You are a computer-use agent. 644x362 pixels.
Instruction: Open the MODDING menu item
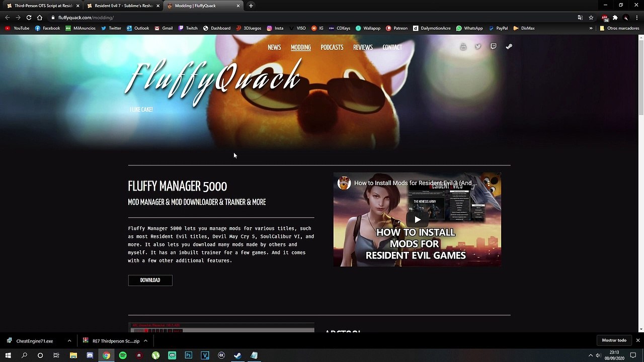click(x=301, y=47)
